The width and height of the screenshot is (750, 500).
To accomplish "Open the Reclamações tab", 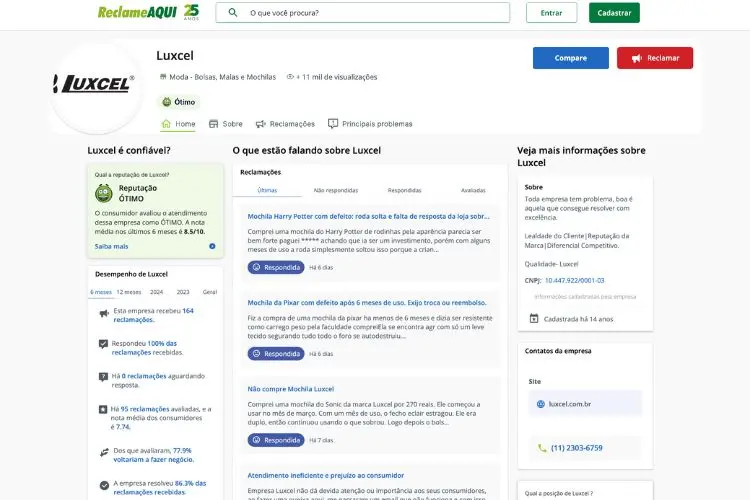I will 286,124.
